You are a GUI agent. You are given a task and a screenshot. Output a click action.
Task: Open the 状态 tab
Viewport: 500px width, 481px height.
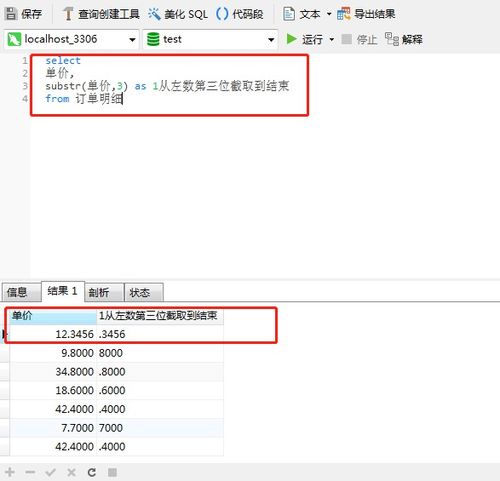point(144,292)
